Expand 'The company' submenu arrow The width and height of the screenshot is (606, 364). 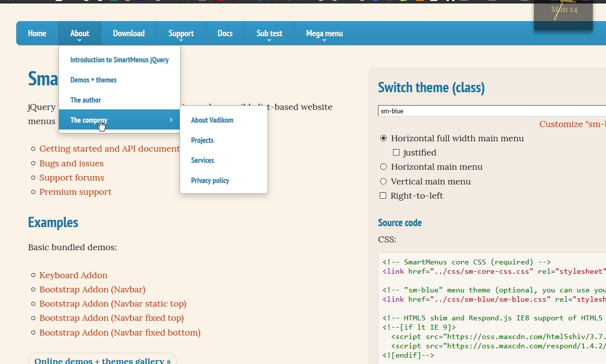[171, 120]
